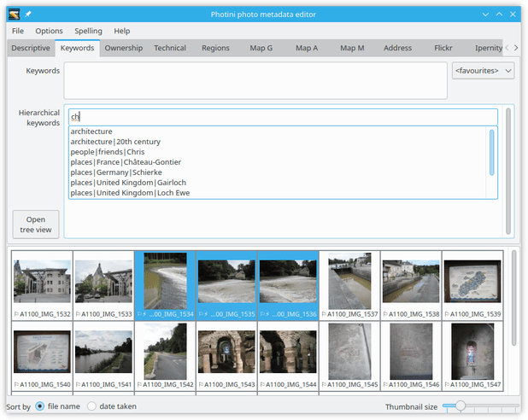Choose suggestion 'people|friends|Chris'
Screen dimensions: 528x420
278,152
